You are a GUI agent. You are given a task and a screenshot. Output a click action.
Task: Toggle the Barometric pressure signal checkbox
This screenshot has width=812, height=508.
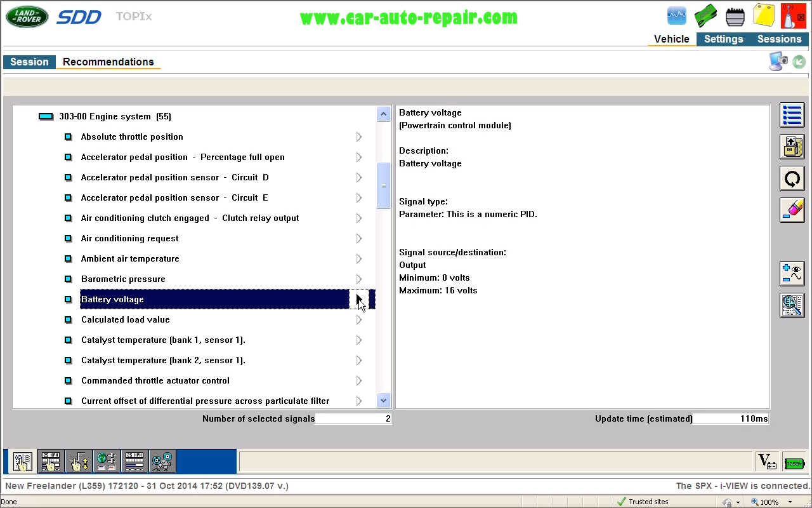click(x=68, y=279)
